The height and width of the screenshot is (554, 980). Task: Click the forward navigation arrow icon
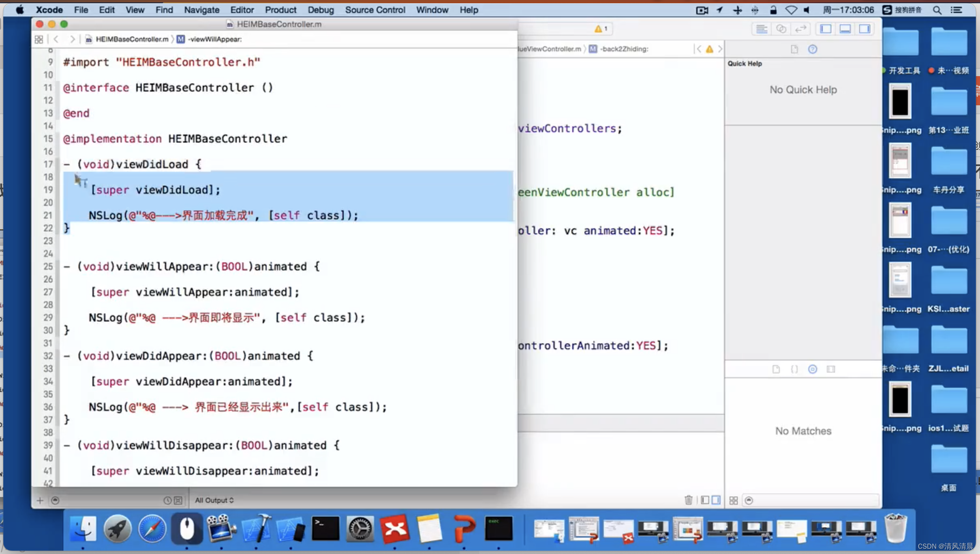(72, 39)
